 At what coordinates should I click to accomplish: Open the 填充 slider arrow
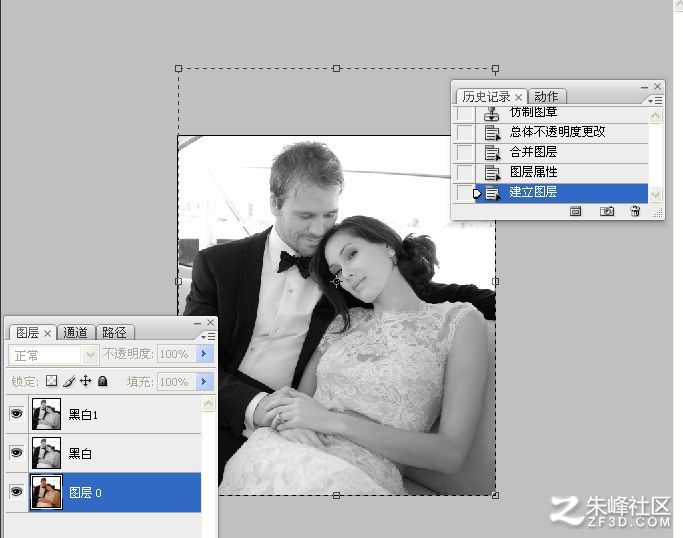(x=204, y=382)
